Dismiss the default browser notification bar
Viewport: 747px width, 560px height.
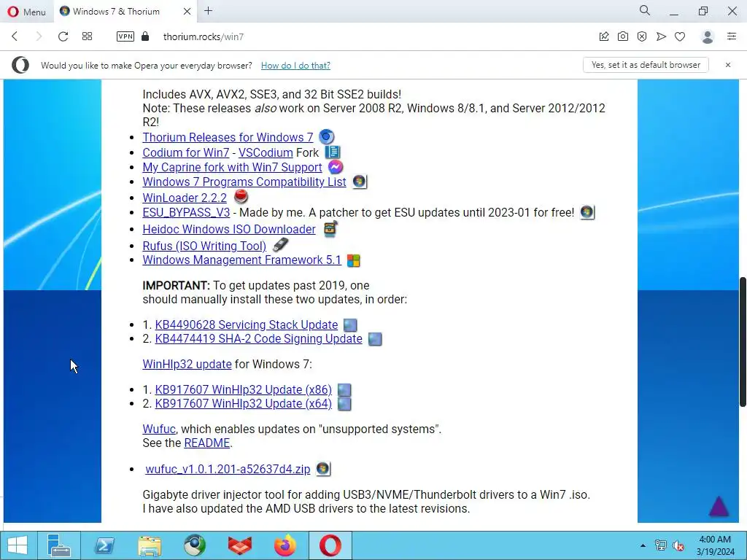(728, 65)
